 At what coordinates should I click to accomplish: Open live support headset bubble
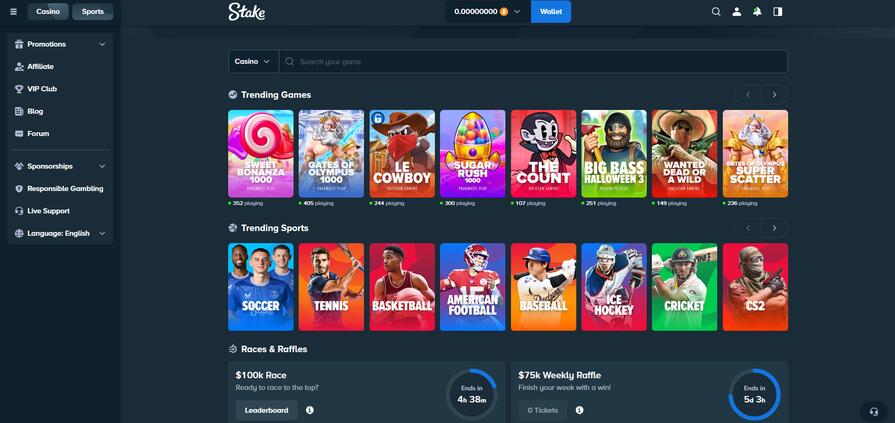[x=874, y=412]
